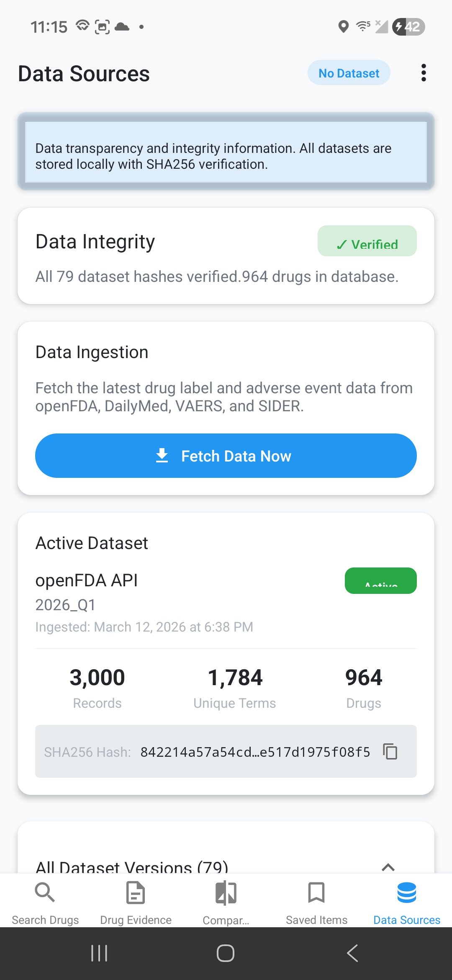This screenshot has height=980, width=452.
Task: Tap the No Dataset chip
Action: pyautogui.click(x=349, y=73)
